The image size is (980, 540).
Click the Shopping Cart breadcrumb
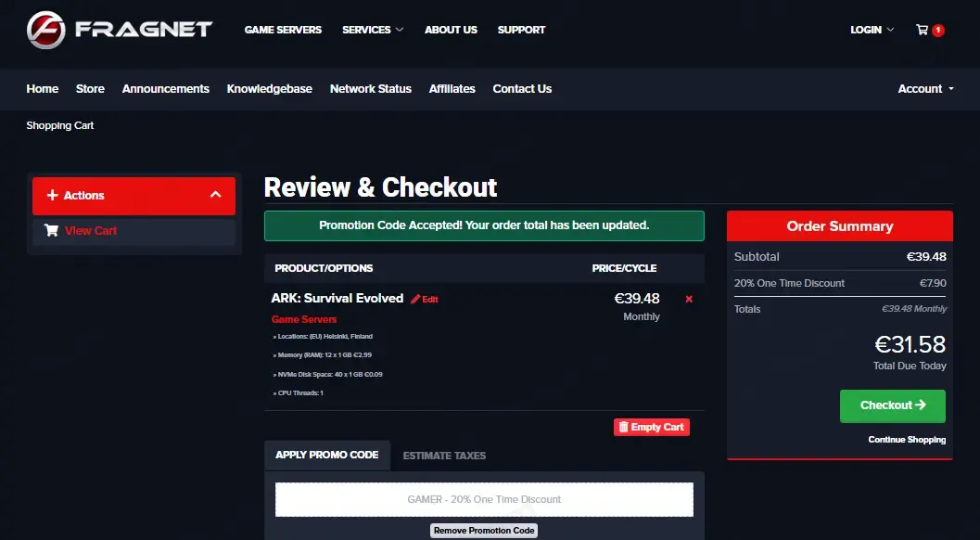[60, 125]
